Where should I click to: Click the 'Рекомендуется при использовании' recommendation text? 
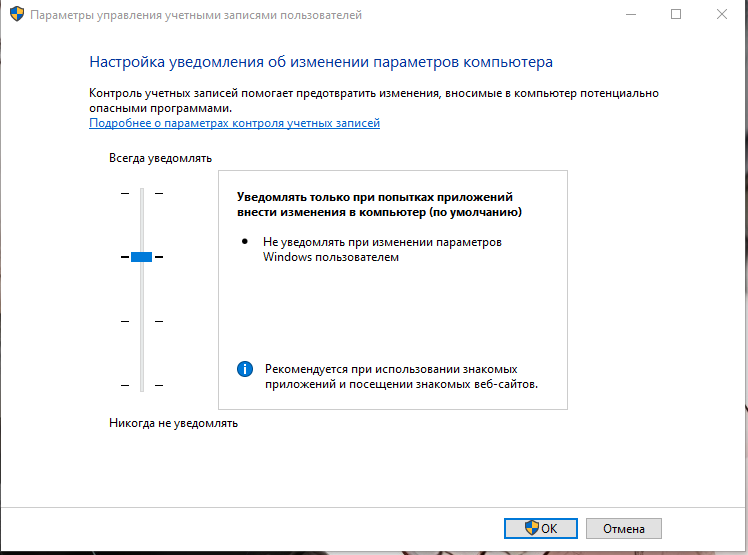402,376
